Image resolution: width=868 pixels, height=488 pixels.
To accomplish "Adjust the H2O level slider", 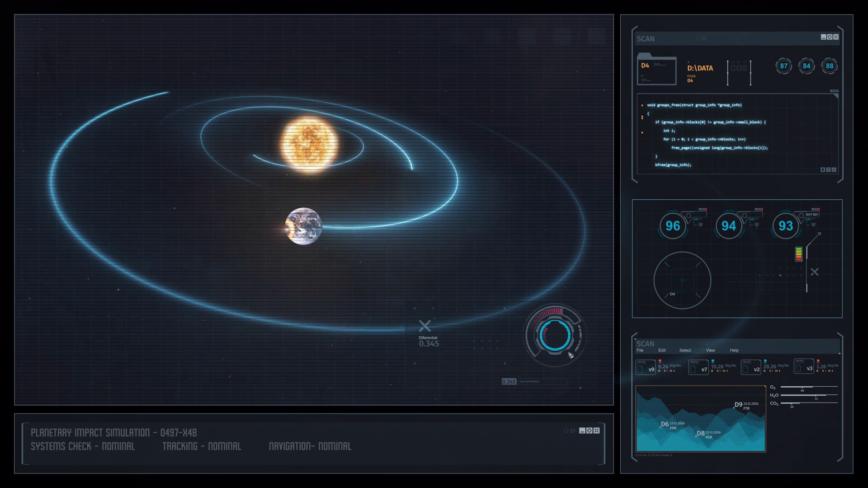I will point(816,395).
